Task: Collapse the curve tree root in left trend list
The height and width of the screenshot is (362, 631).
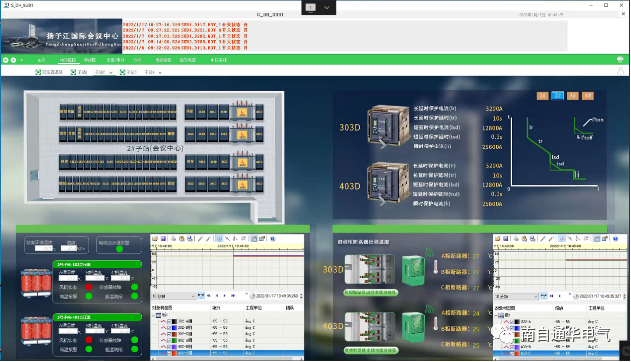Action: tap(153, 315)
